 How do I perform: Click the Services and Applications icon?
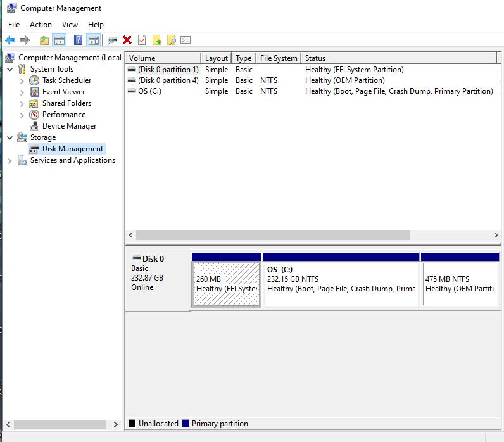(22, 160)
